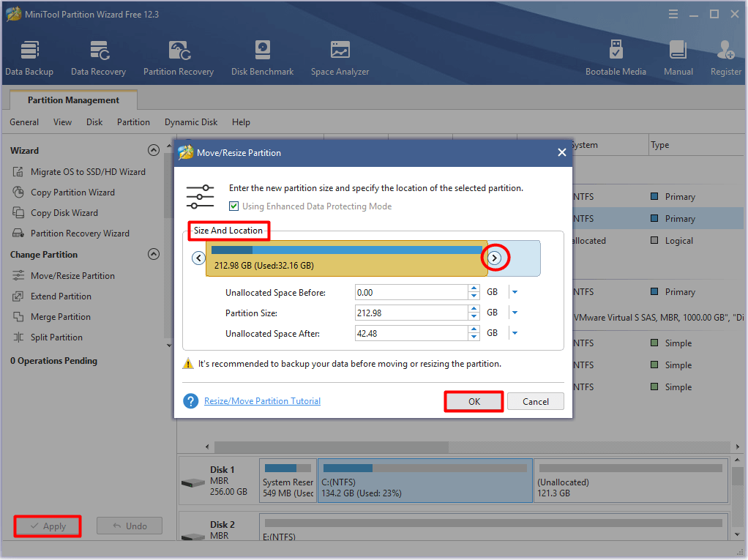Increase Unallocated Space Before value
Viewport: 748px width, 560px height.
click(x=474, y=288)
